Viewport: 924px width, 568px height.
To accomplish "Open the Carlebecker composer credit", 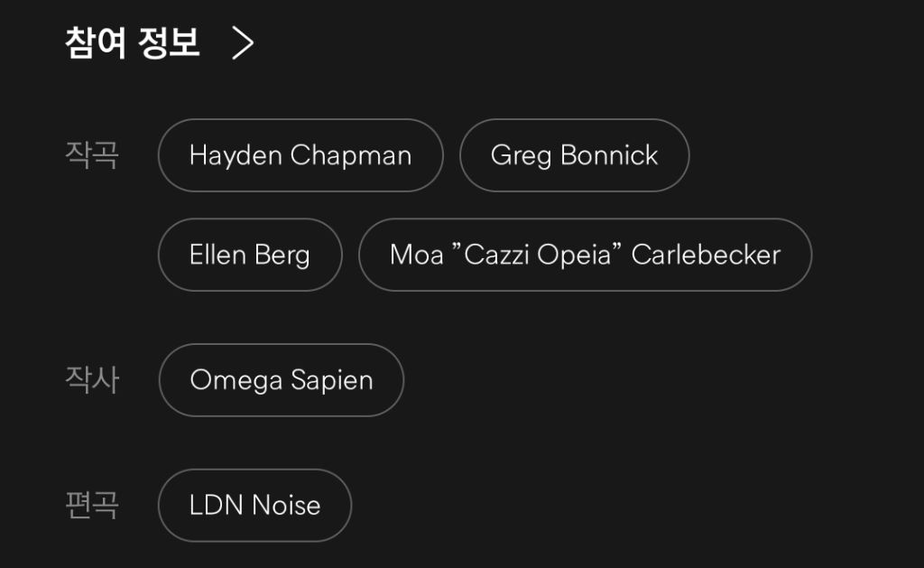I will click(585, 255).
